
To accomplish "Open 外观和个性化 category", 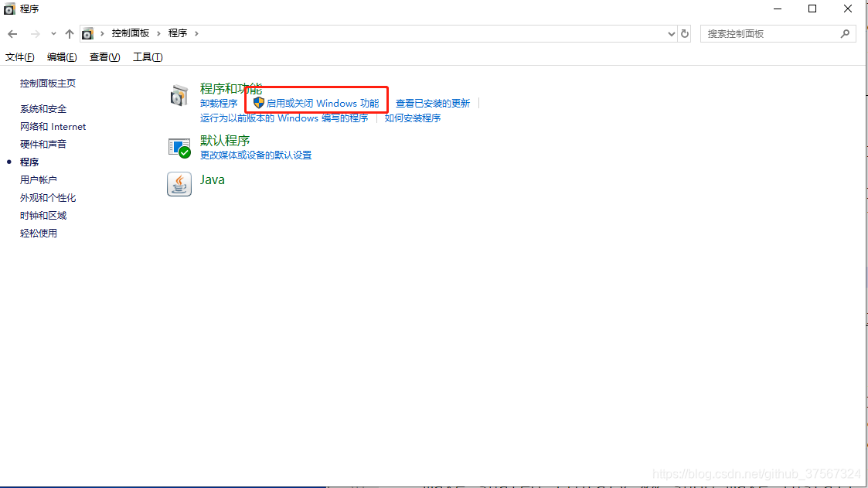I will [x=48, y=197].
